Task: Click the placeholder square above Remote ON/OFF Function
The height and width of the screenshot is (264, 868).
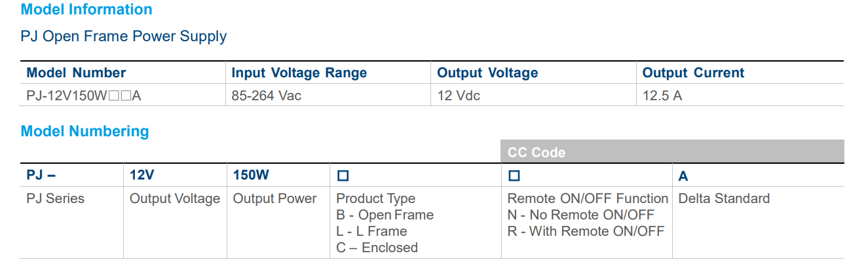Action: [514, 176]
